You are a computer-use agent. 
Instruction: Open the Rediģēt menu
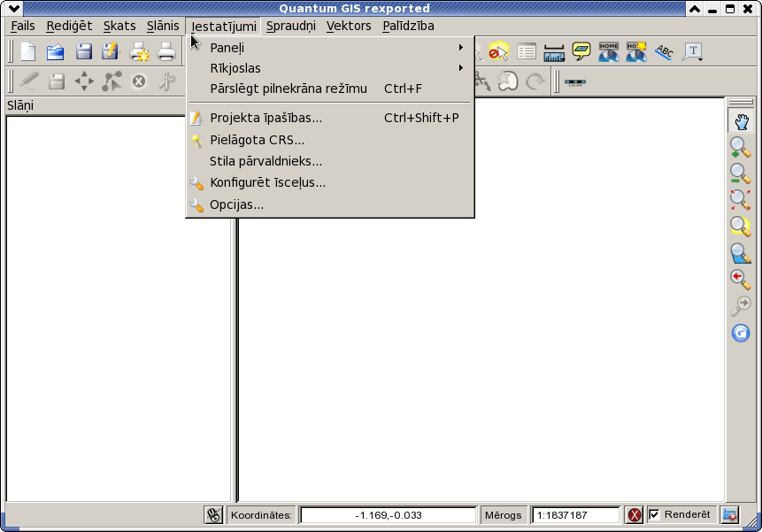(69, 26)
